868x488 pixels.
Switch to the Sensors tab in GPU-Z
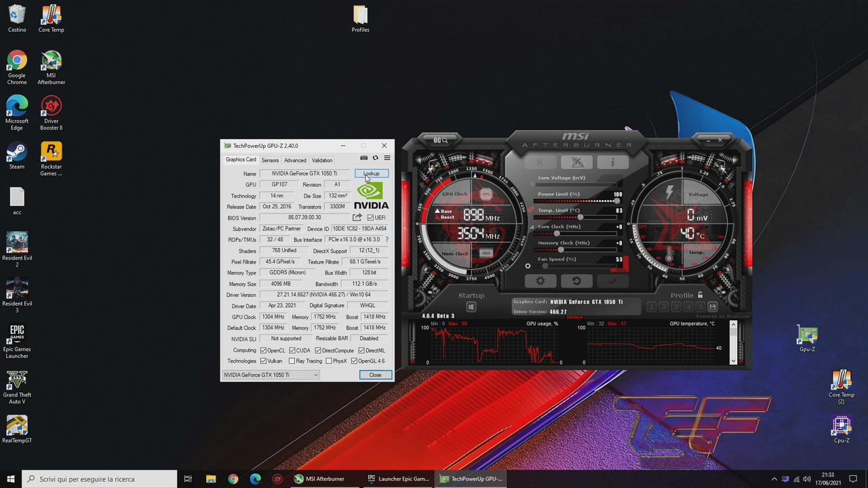click(270, 161)
